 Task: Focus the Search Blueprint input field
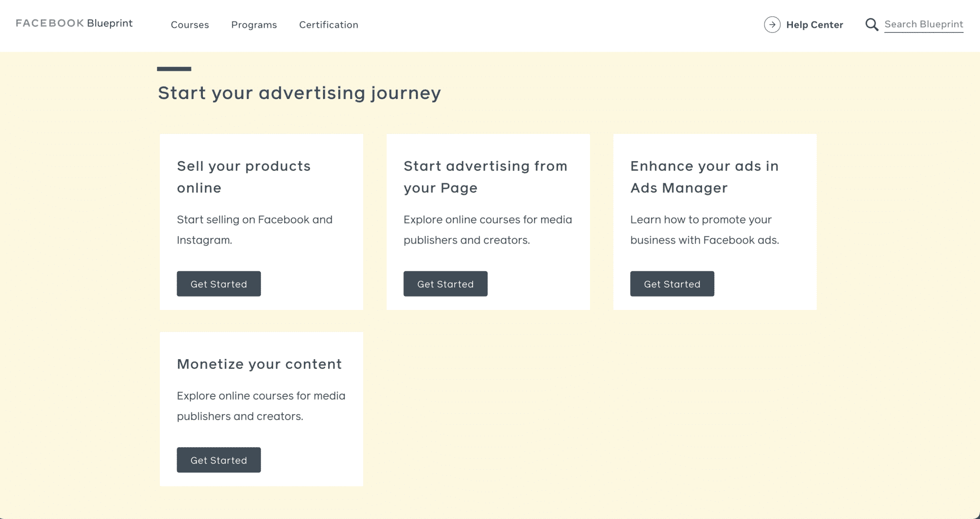click(924, 24)
